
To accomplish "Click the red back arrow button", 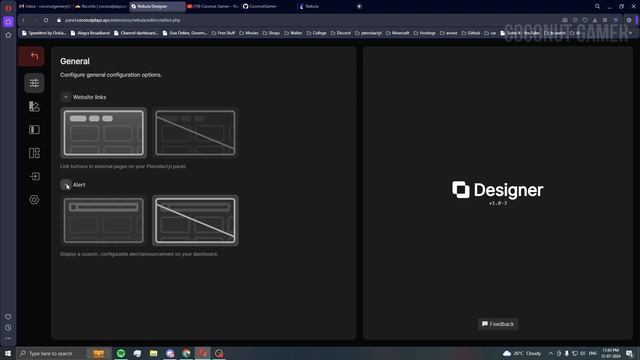I will [31, 56].
